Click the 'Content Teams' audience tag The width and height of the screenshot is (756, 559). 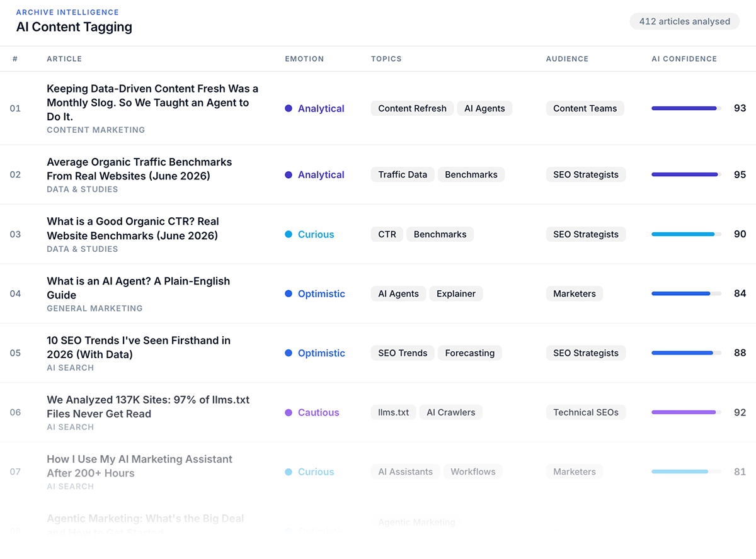585,108
